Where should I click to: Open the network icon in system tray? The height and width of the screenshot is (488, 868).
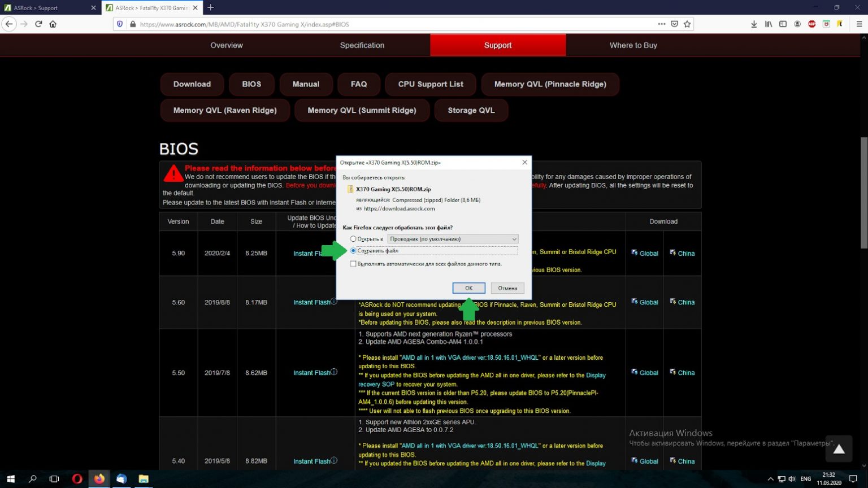click(782, 479)
